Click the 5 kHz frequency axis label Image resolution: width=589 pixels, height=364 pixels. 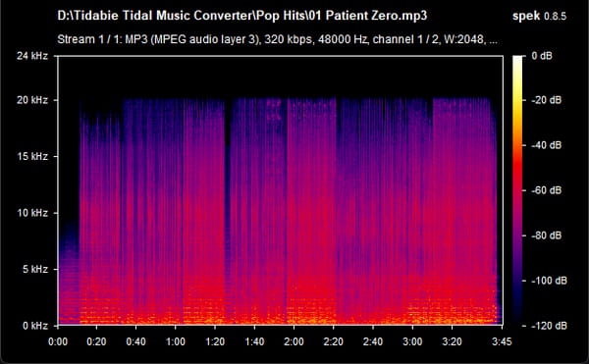pos(35,269)
